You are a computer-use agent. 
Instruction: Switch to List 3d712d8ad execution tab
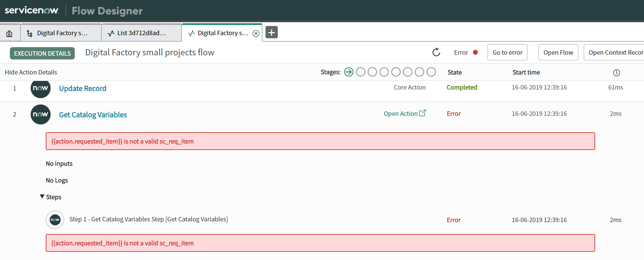142,33
